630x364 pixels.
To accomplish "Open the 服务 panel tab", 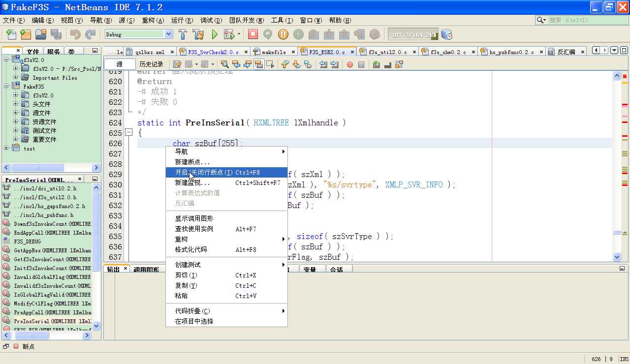I will [x=54, y=51].
